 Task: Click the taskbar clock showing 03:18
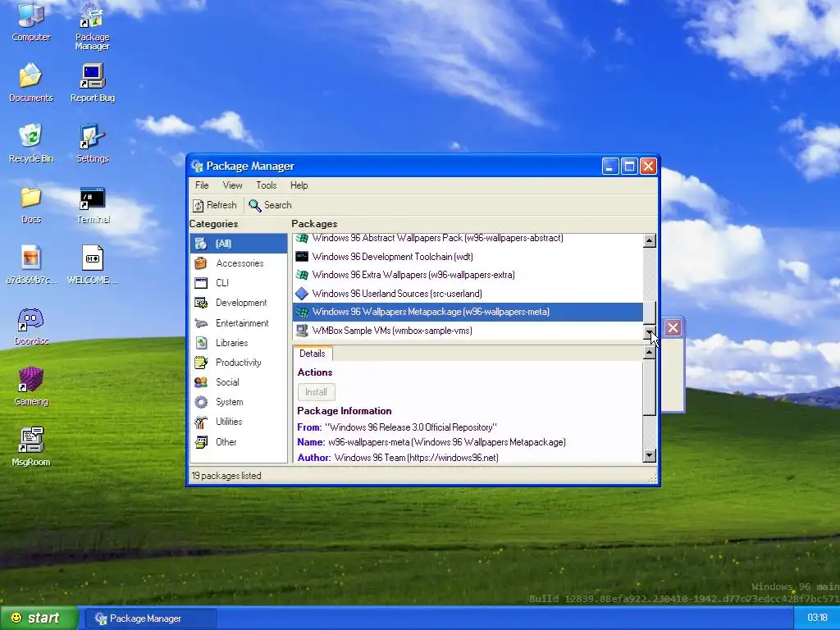click(817, 619)
